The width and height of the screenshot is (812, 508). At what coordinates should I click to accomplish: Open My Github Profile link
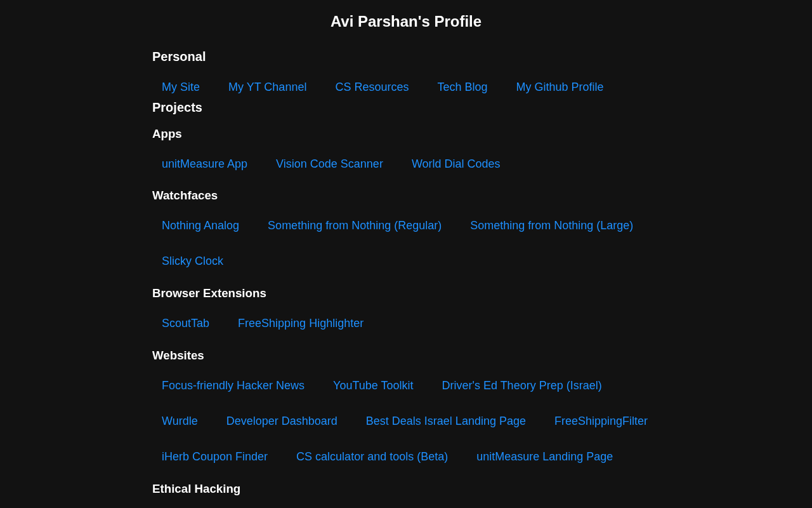click(x=560, y=87)
